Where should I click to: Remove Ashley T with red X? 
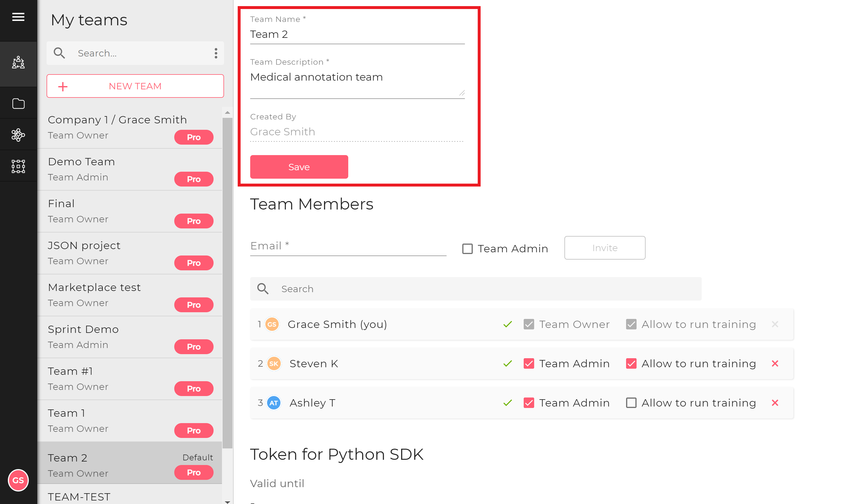click(775, 403)
